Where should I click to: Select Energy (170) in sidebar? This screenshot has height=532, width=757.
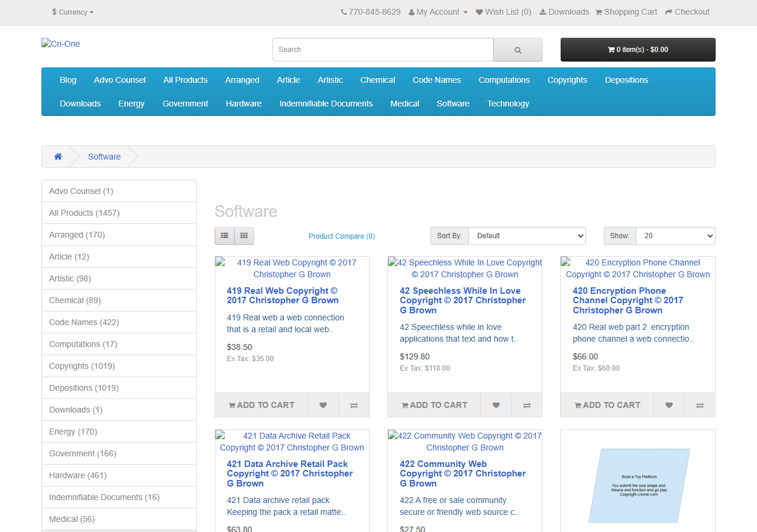coord(119,432)
